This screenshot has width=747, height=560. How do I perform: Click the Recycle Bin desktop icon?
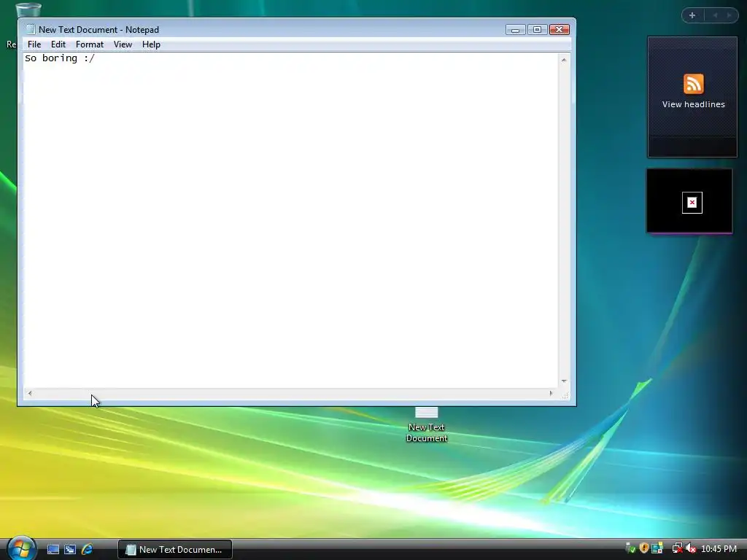click(x=28, y=10)
